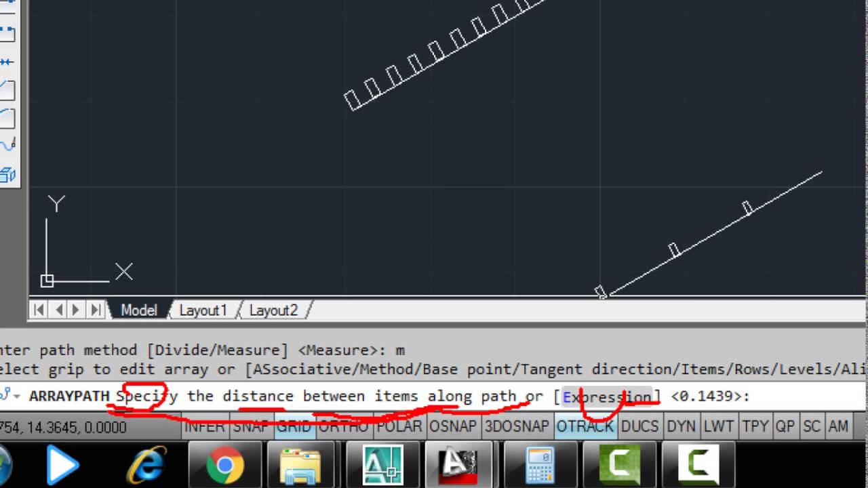868x488 pixels.
Task: Open Calculator from taskbar
Action: click(540, 466)
